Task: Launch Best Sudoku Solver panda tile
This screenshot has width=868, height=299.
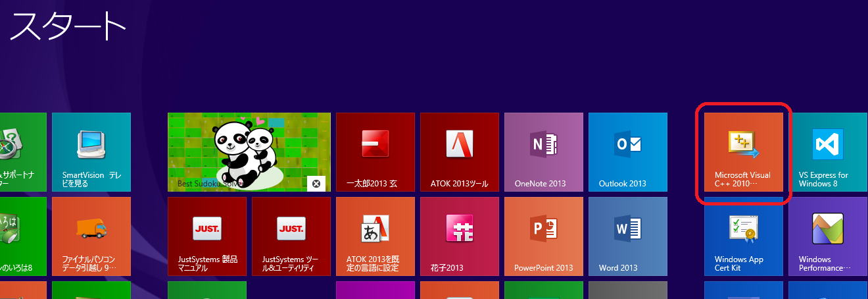Action: click(249, 152)
